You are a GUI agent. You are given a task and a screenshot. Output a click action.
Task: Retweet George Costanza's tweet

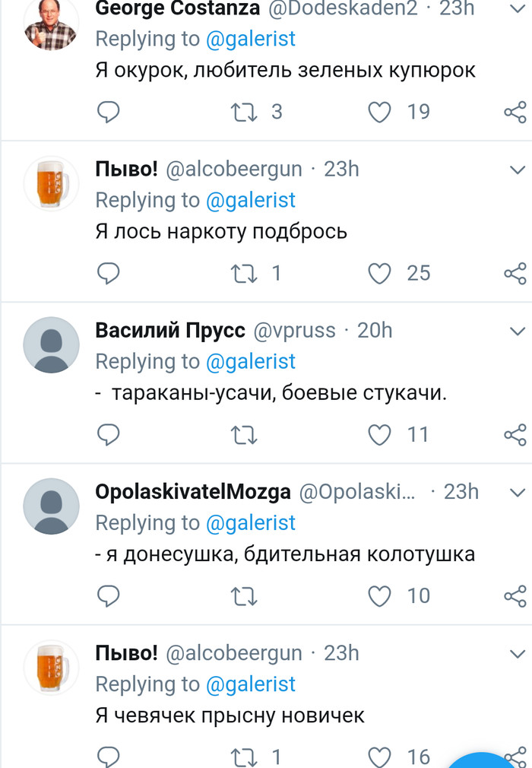[x=244, y=112]
